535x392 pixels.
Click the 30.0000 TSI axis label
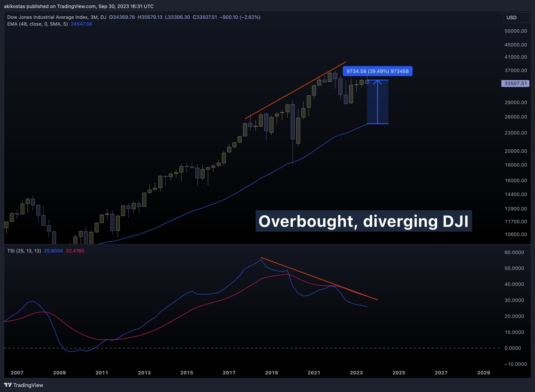tap(514, 301)
